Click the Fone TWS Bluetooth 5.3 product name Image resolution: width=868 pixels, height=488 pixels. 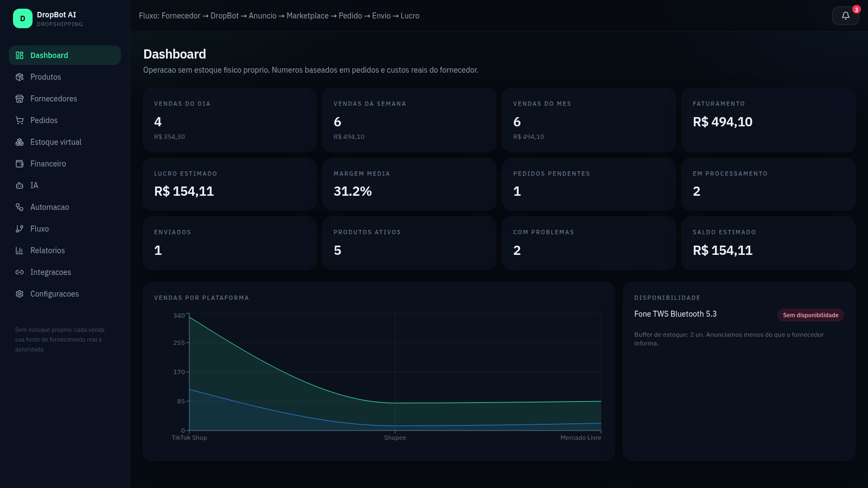675,314
